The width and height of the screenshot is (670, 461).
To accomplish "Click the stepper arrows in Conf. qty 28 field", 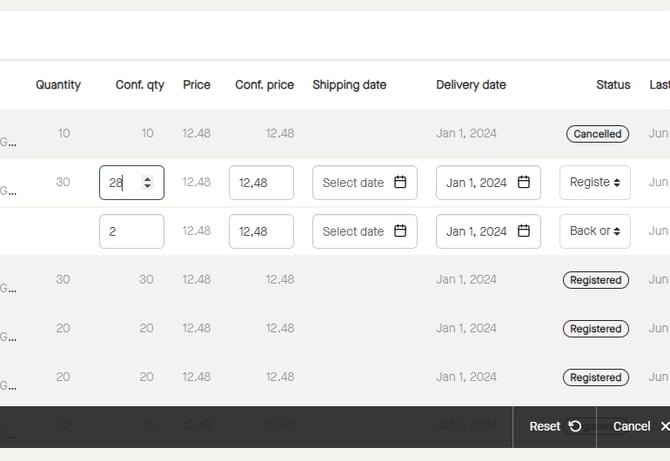I will click(x=148, y=183).
